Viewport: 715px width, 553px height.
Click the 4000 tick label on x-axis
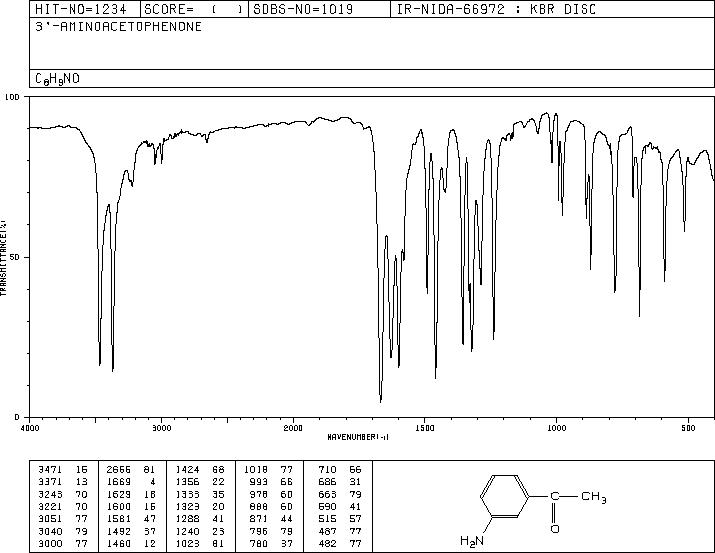30,428
